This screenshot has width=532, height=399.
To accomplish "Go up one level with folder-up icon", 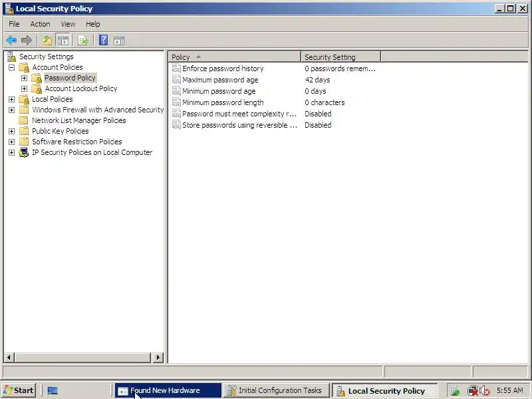I will click(47, 41).
